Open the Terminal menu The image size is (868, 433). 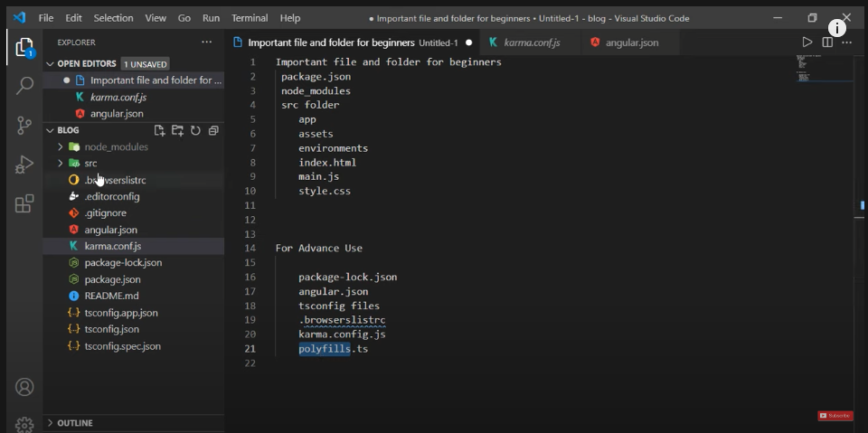point(250,18)
